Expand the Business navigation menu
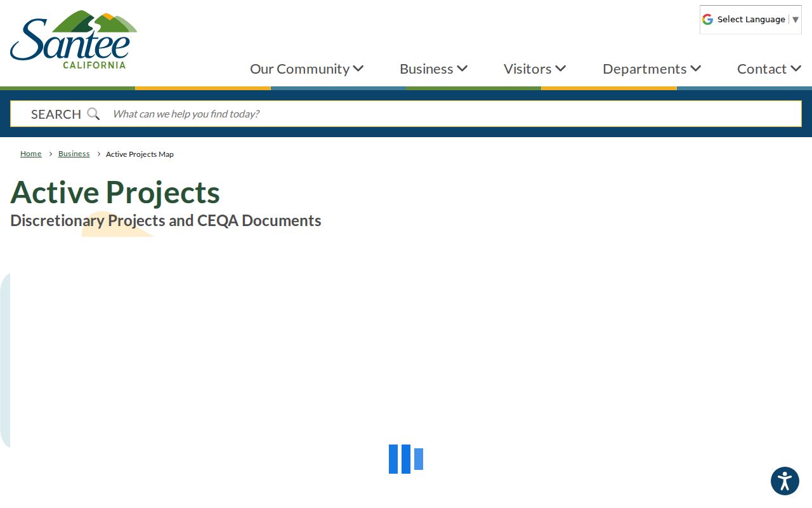This screenshot has width=812, height=508. coord(433,69)
